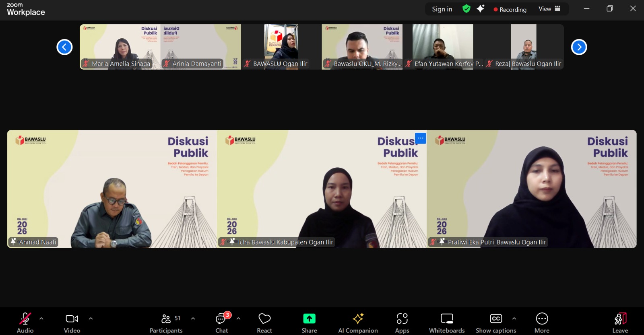This screenshot has height=335, width=644.
Task: Expand audio options arrow next to Audio
Action: coord(41,319)
